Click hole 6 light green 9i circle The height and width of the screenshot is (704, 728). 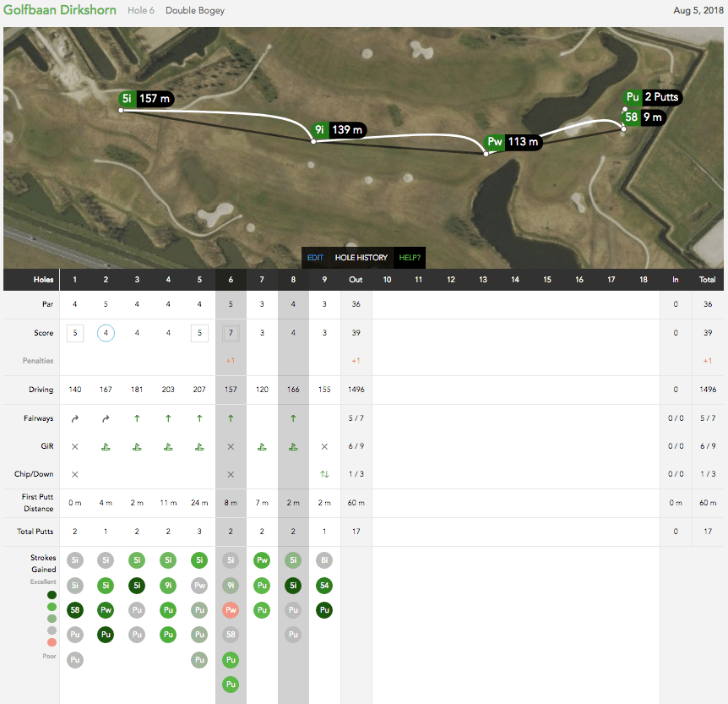coord(231,586)
